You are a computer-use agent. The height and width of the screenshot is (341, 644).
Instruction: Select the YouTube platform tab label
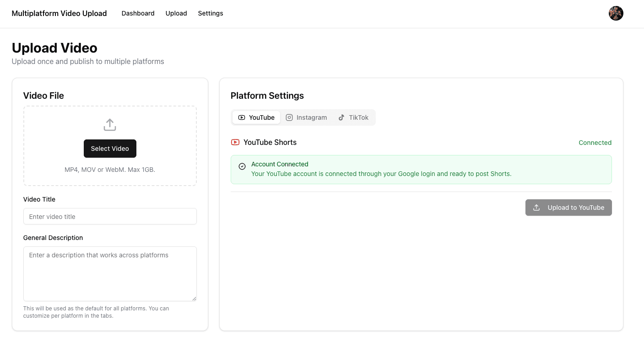(x=262, y=117)
